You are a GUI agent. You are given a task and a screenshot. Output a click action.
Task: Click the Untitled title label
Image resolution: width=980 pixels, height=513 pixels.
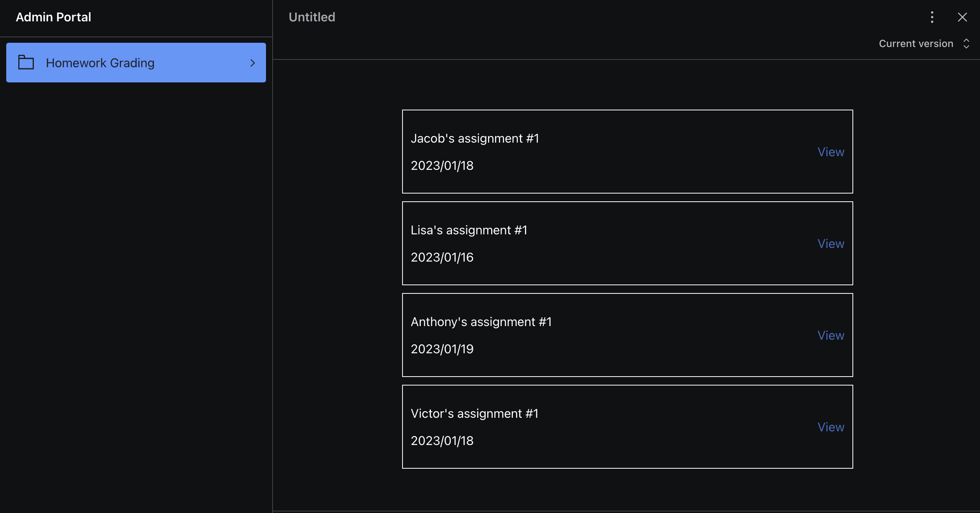click(x=311, y=17)
